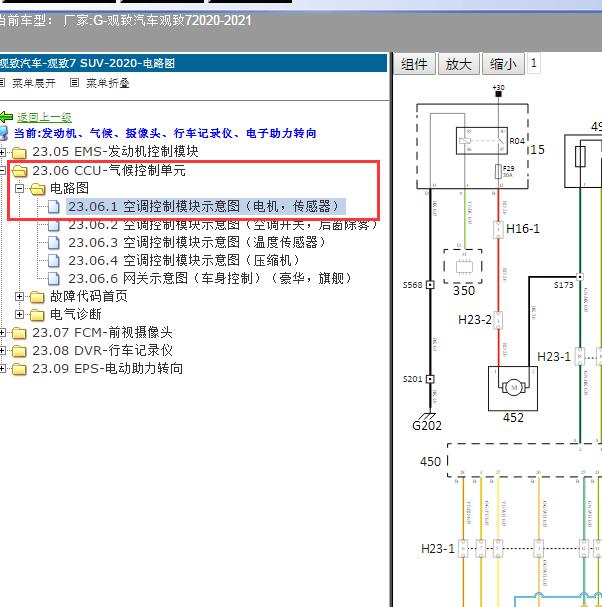Open 23.06.6 网关示意图（车身控制）

click(x=210, y=278)
